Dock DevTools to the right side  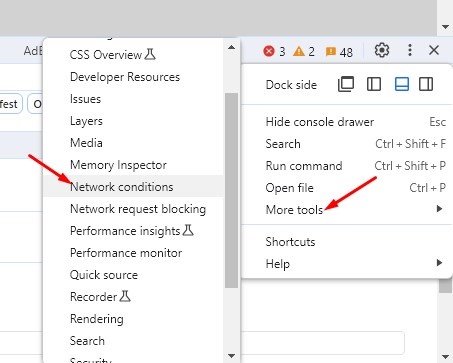click(426, 84)
